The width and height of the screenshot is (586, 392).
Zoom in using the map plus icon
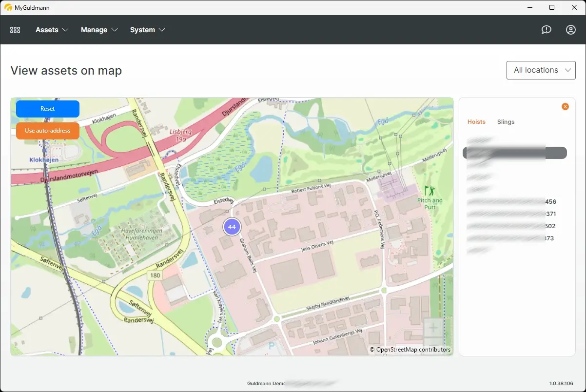coord(433,327)
